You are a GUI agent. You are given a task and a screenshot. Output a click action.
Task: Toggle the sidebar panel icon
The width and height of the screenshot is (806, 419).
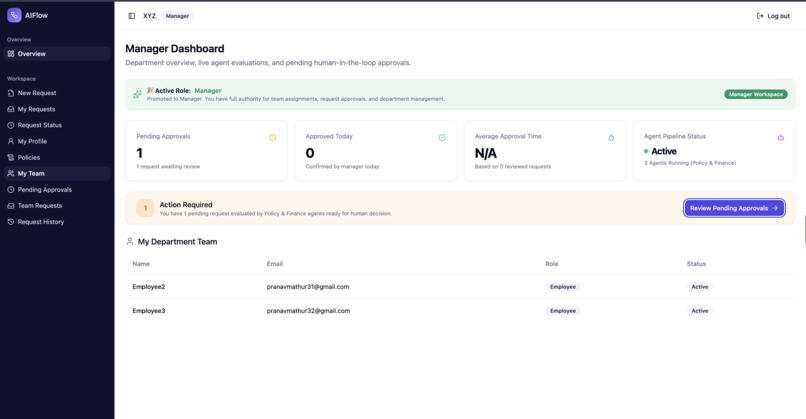(132, 16)
